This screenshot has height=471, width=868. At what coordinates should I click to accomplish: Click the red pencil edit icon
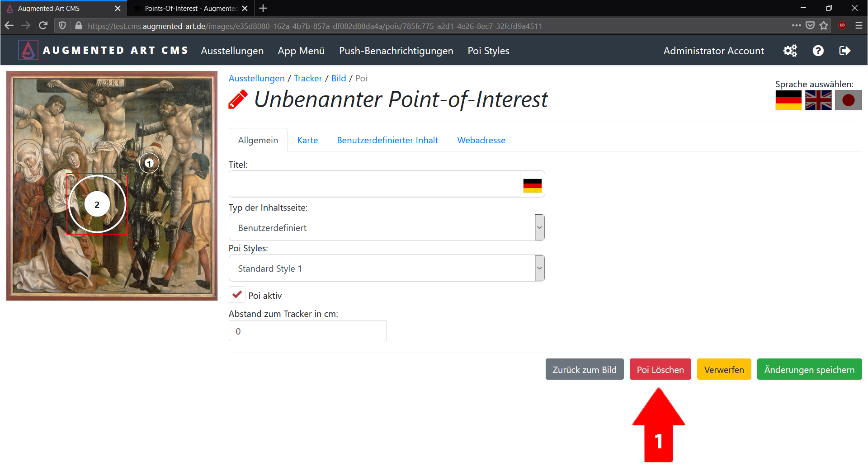pyautogui.click(x=238, y=99)
